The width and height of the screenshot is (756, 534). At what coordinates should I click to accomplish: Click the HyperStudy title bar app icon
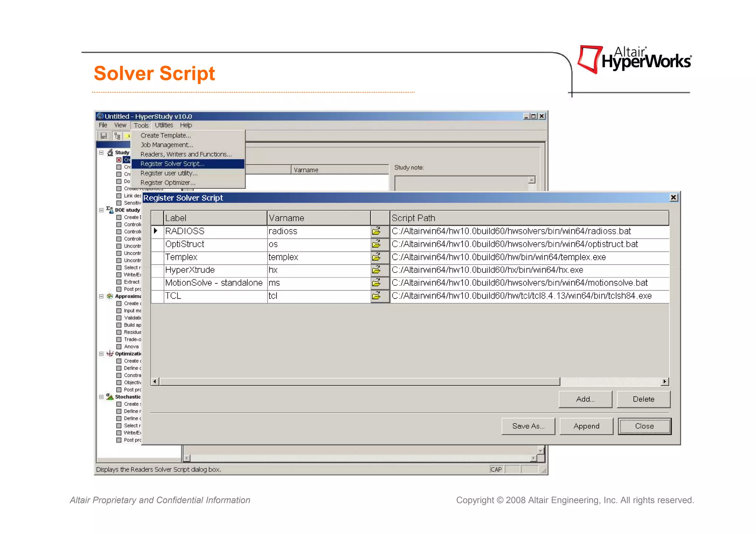tap(100, 116)
